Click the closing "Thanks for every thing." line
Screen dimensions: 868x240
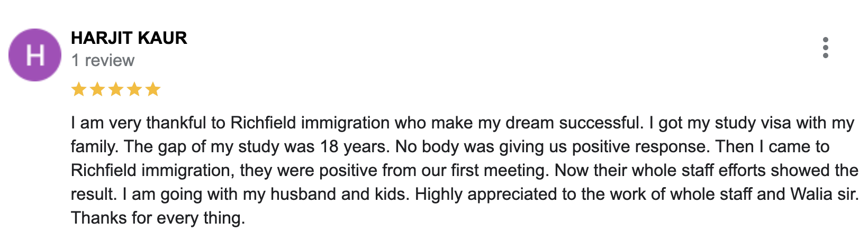158,218
